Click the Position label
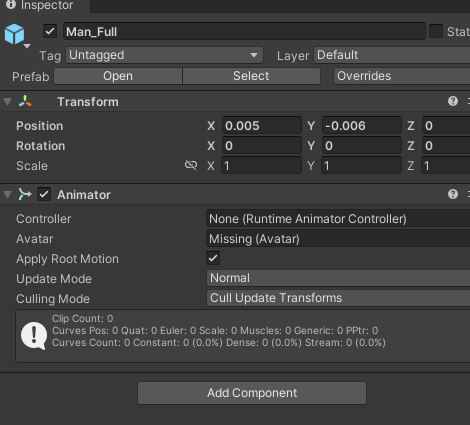The width and height of the screenshot is (470, 425). pyautogui.click(x=40, y=126)
